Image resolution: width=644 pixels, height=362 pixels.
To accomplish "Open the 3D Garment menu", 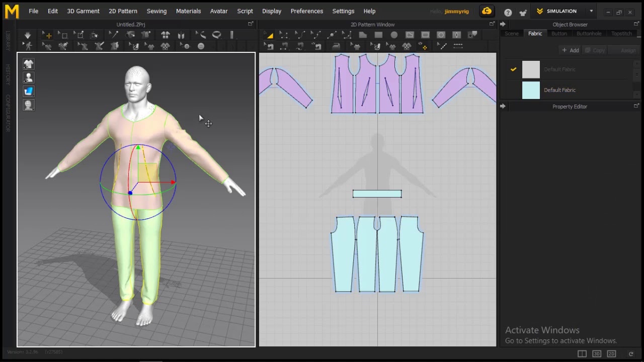I will point(83,11).
